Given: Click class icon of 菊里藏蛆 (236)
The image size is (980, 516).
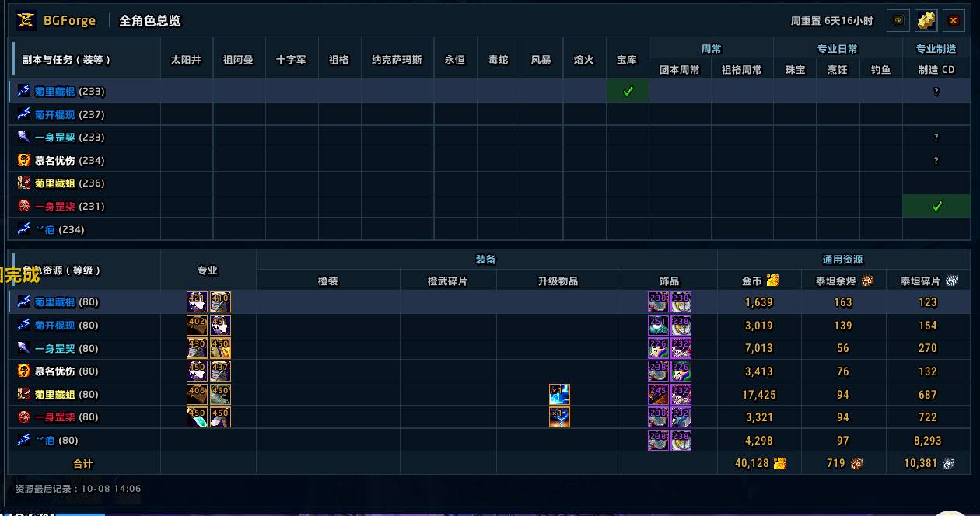Looking at the screenshot, I should coord(24,183).
